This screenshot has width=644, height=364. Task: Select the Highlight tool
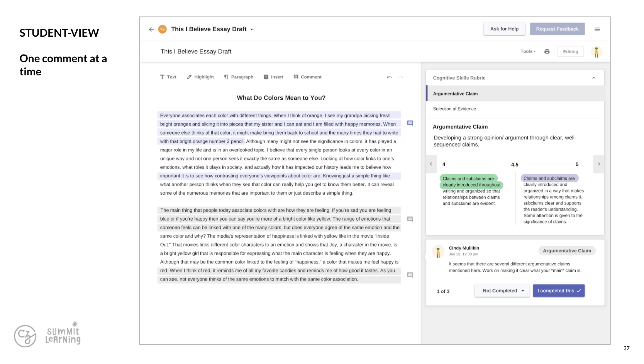(x=200, y=77)
